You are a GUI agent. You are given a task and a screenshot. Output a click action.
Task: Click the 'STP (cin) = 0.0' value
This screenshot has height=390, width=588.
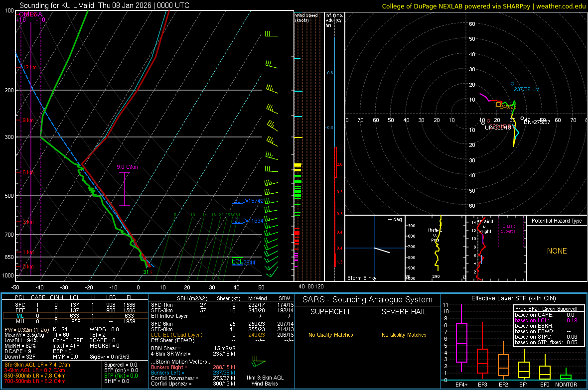(x=121, y=370)
